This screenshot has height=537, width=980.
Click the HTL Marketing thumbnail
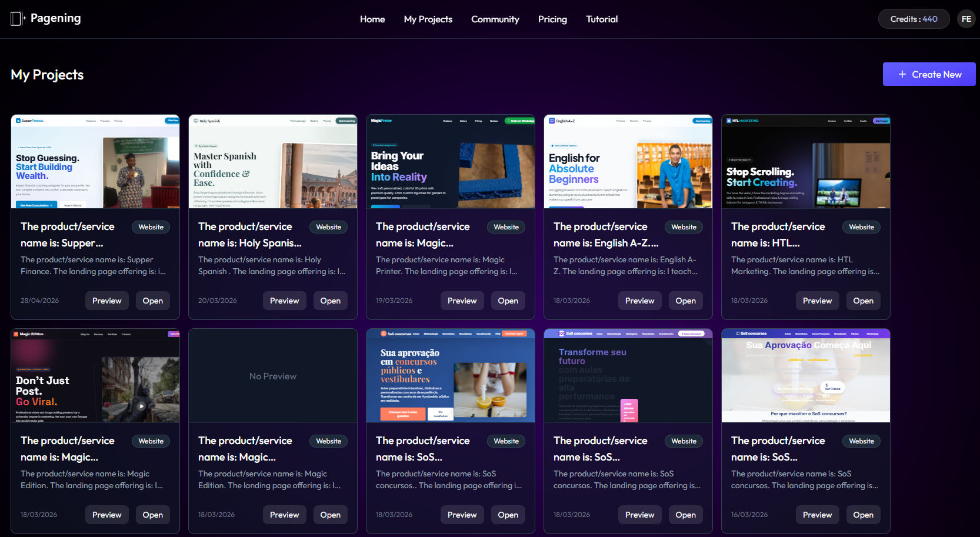click(x=806, y=161)
